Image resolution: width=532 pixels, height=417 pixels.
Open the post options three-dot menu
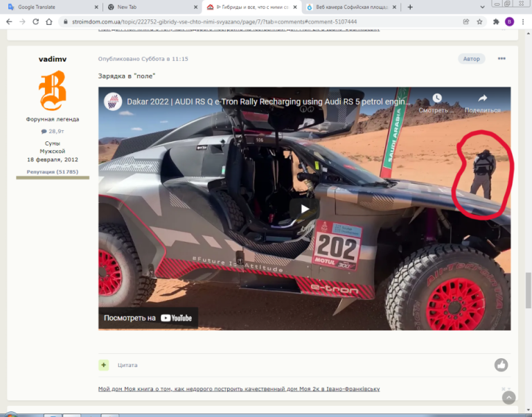[x=502, y=58]
